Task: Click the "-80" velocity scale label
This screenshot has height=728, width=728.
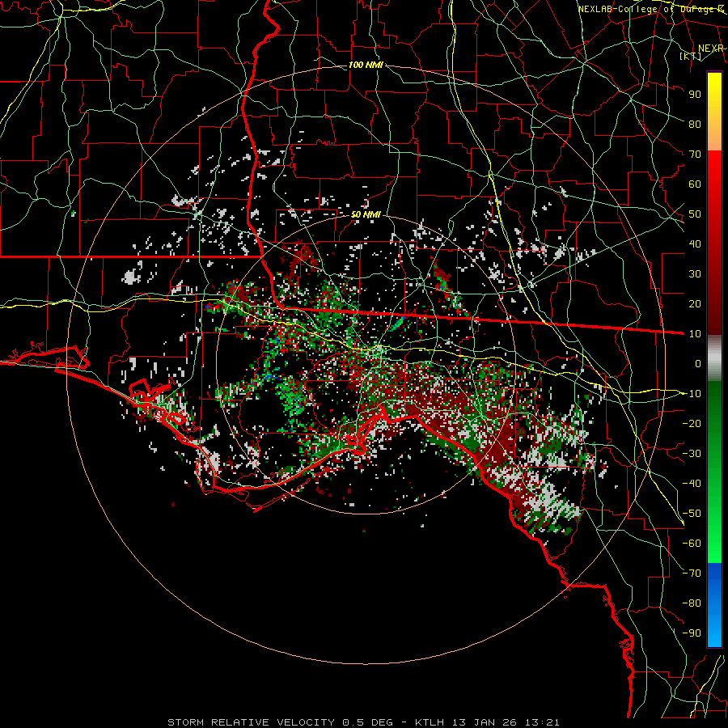Action: pyautogui.click(x=692, y=603)
